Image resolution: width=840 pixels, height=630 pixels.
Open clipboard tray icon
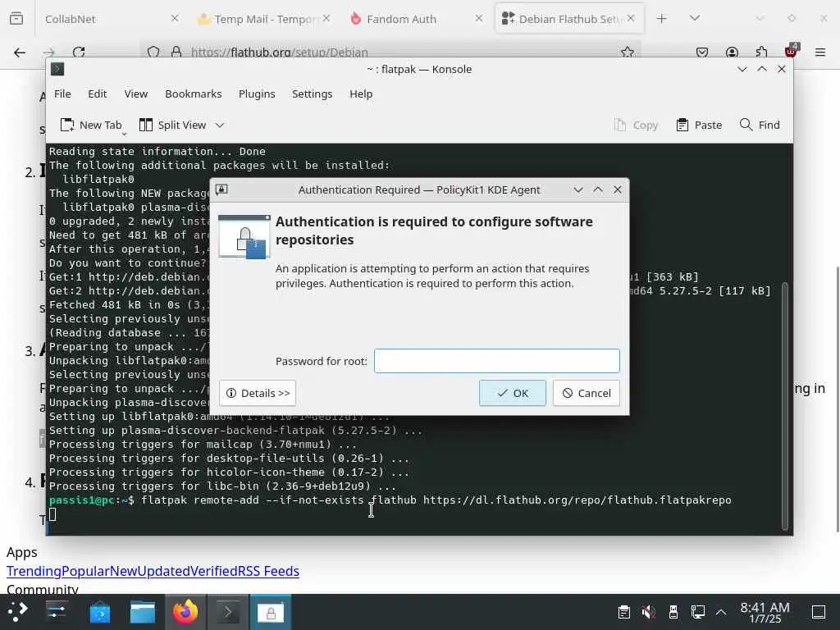point(624,611)
